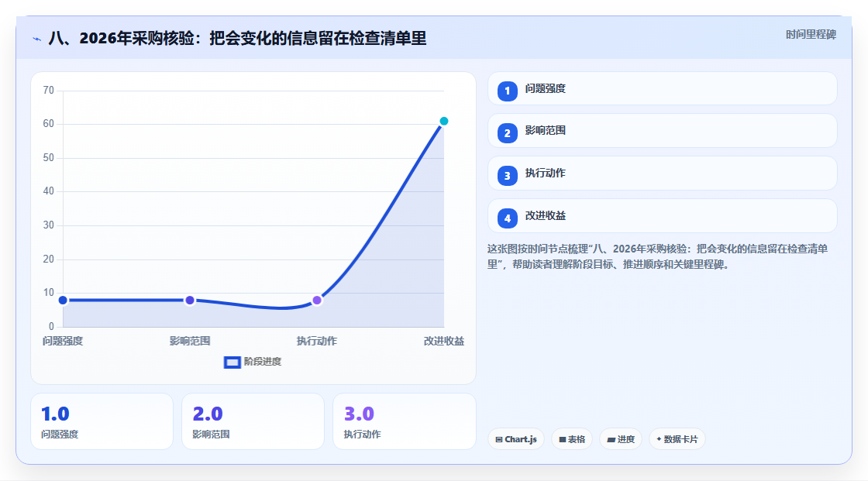The height and width of the screenshot is (481, 868).
Task: Click the 数据卡片 tag
Action: [x=677, y=439]
